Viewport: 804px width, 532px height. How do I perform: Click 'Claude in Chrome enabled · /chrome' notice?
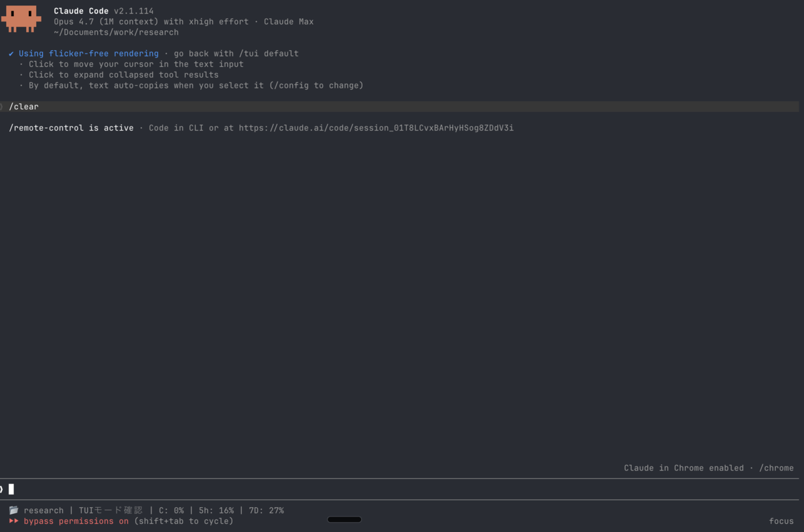click(709, 468)
